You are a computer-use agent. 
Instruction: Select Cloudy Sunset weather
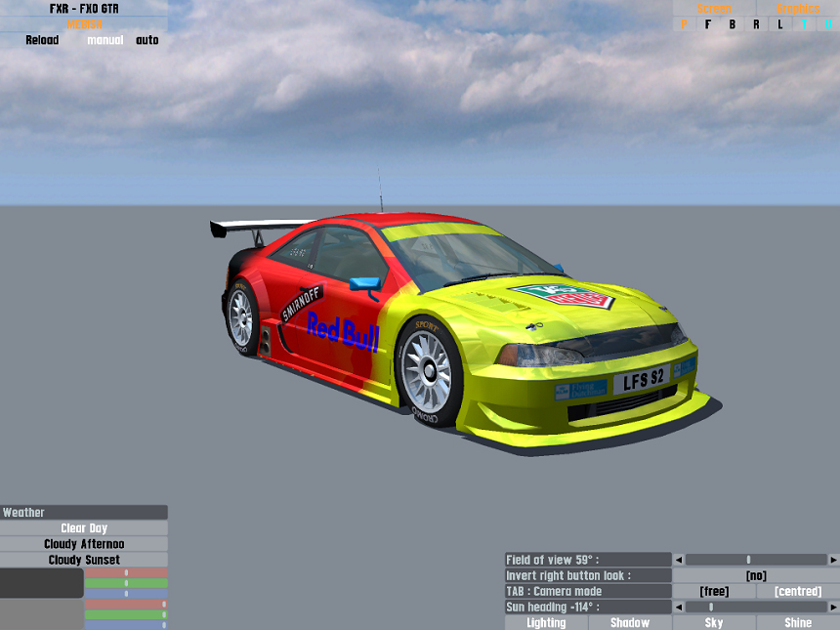click(84, 560)
